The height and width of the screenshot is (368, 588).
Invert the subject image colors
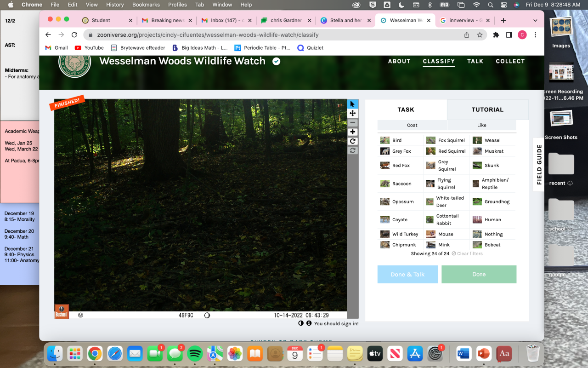(301, 323)
